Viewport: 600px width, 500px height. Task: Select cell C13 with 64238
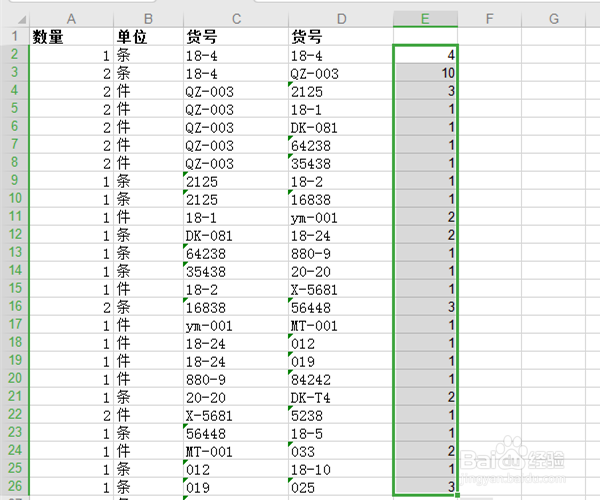coord(236,253)
